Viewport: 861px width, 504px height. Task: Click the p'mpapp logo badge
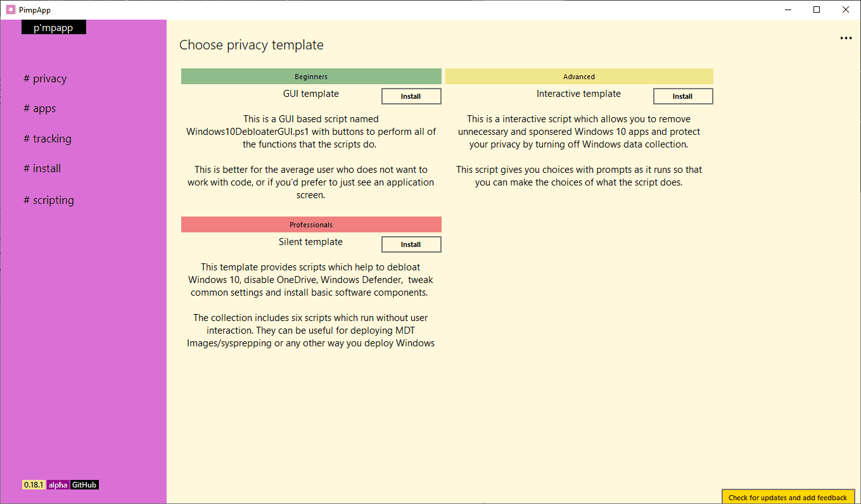click(x=53, y=27)
